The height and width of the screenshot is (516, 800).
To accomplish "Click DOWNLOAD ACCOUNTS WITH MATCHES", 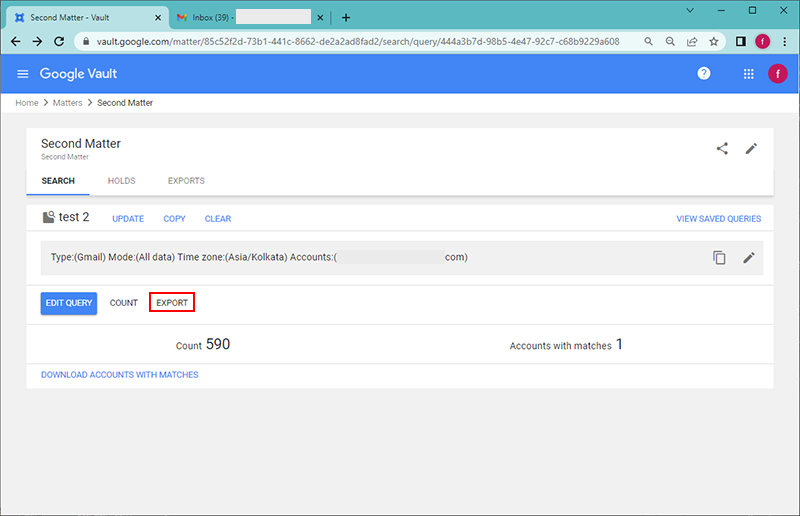I will coord(119,375).
